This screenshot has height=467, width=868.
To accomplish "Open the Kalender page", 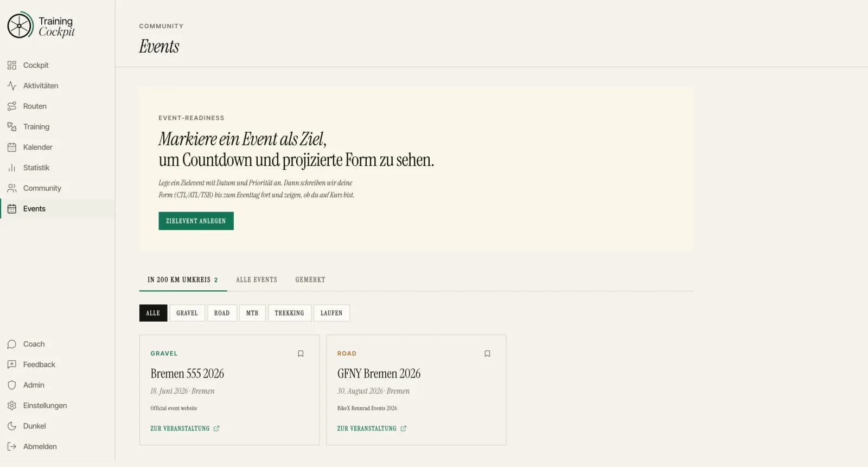I will (x=58, y=147).
